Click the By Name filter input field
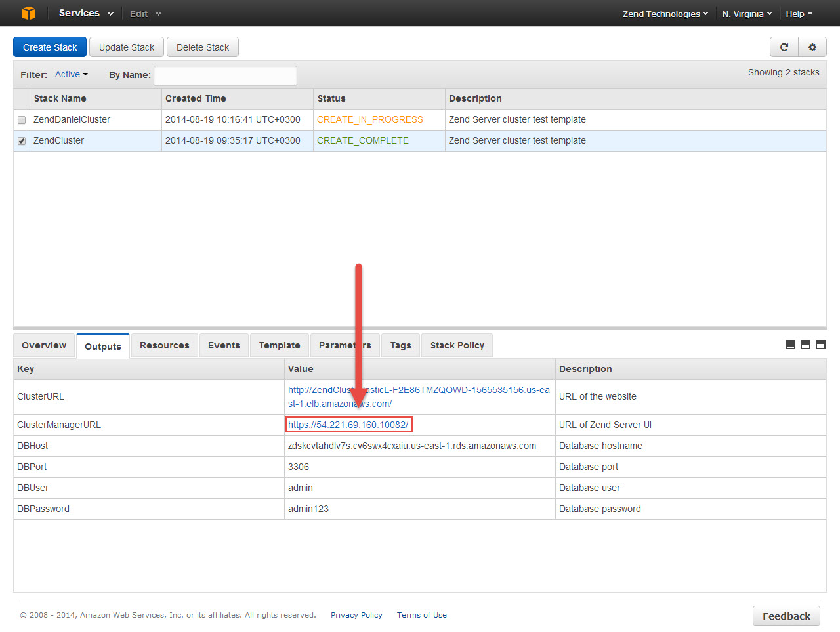 pos(225,75)
